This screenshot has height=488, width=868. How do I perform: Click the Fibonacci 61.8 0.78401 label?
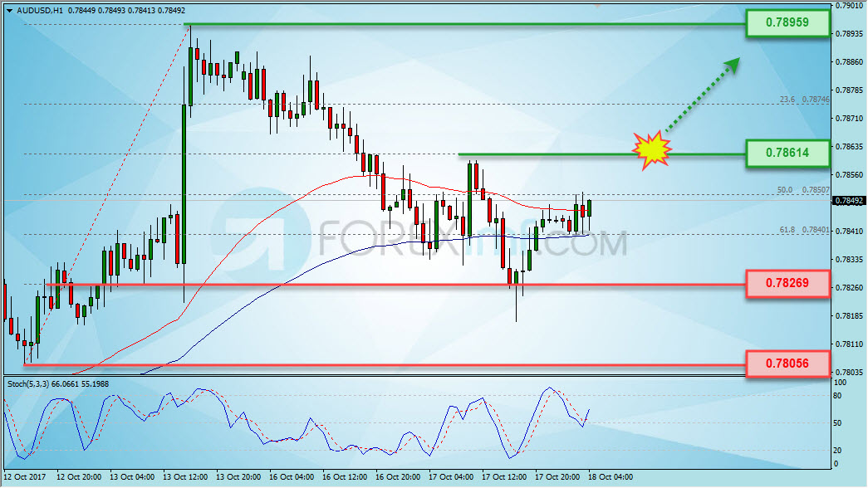pyautogui.click(x=804, y=230)
